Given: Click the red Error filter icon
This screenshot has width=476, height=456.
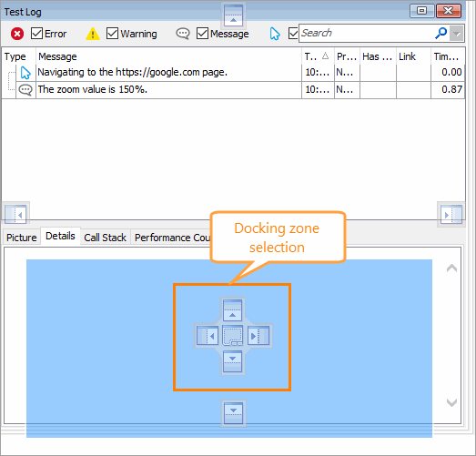Looking at the screenshot, I should tap(17, 34).
